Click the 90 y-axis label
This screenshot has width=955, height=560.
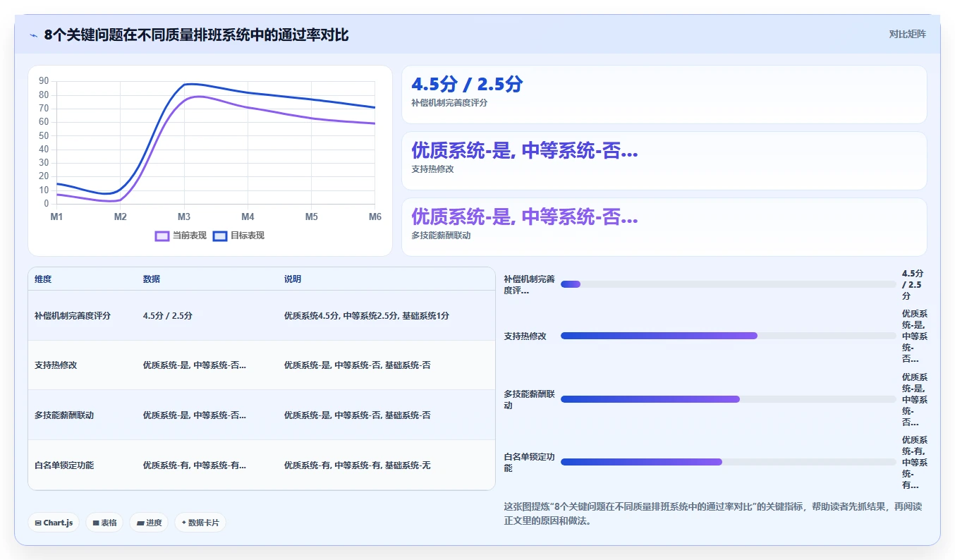44,81
